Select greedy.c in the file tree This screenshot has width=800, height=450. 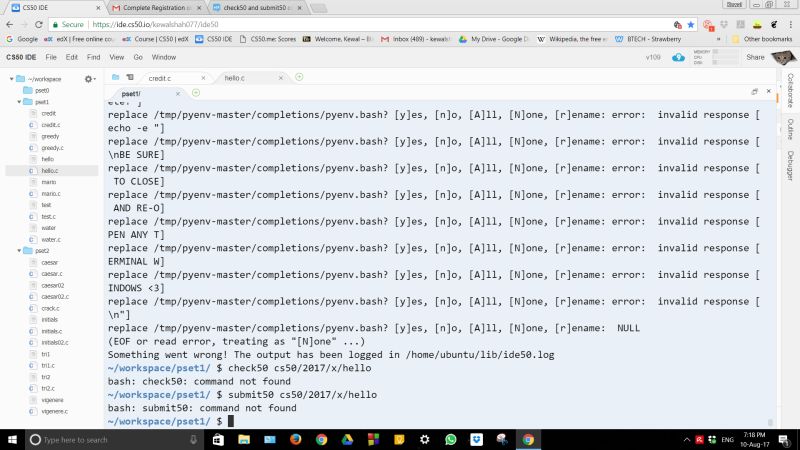(x=53, y=148)
